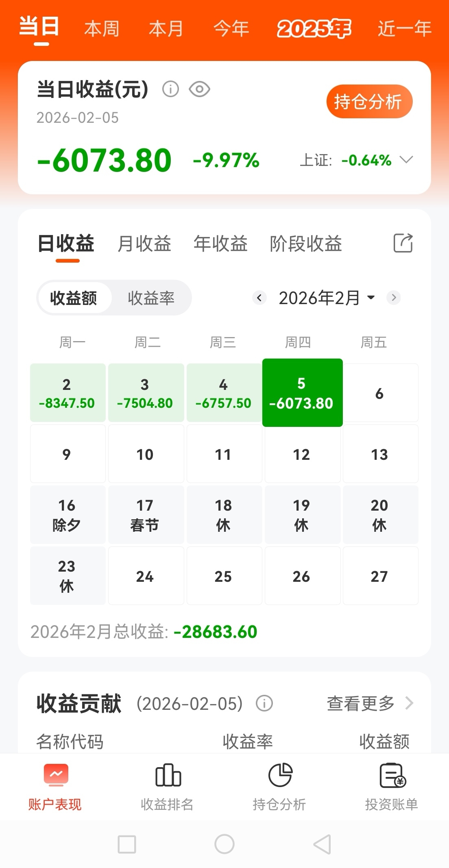This screenshot has width=449, height=868.
Task: Select the 收益额 toggle option
Action: pos(74,298)
